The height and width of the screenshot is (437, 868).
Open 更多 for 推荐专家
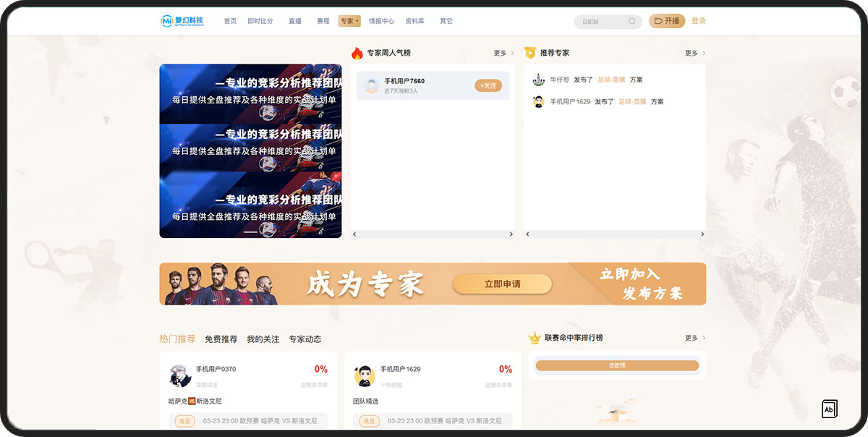click(695, 54)
